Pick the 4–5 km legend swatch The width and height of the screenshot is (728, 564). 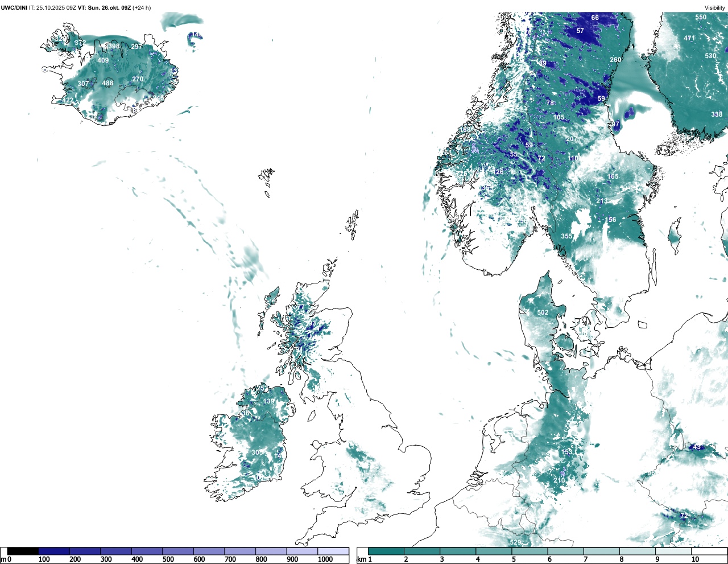tap(494, 551)
